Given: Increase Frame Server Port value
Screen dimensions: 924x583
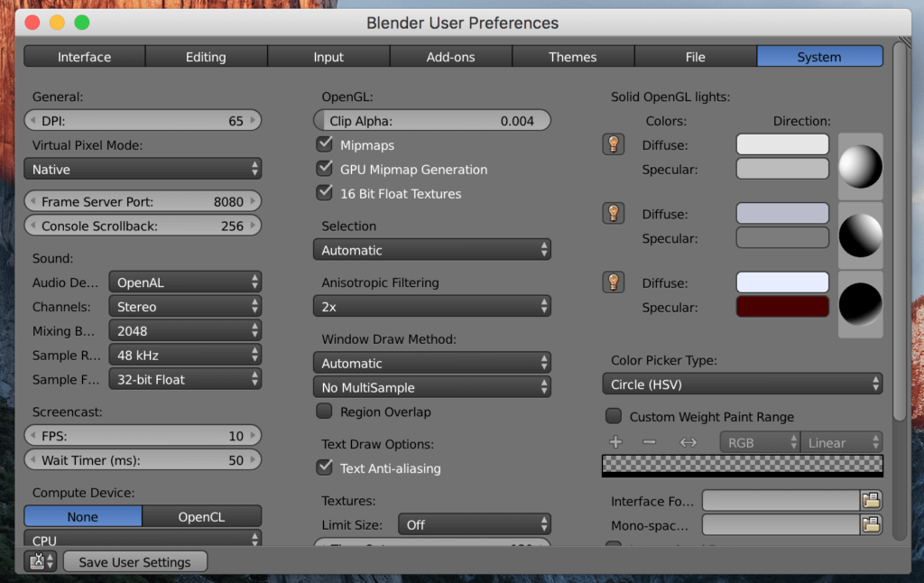Looking at the screenshot, I should point(253,201).
